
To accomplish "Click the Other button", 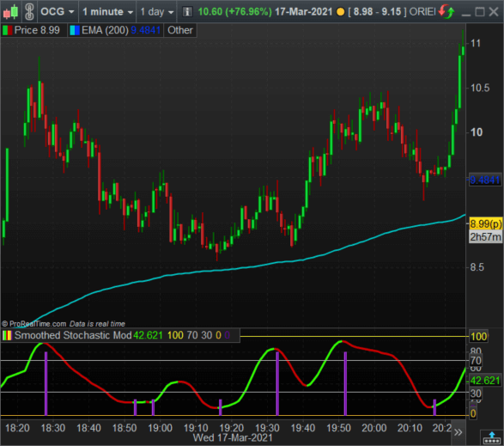I will coord(180,30).
